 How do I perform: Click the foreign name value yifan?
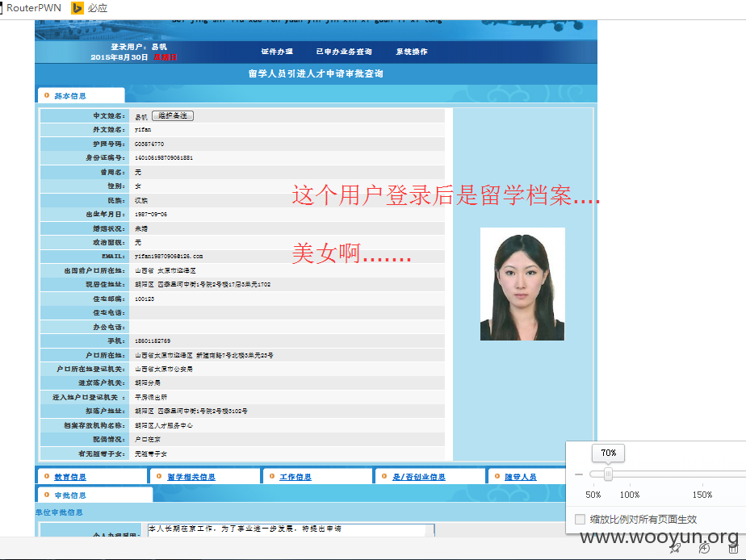click(x=143, y=130)
